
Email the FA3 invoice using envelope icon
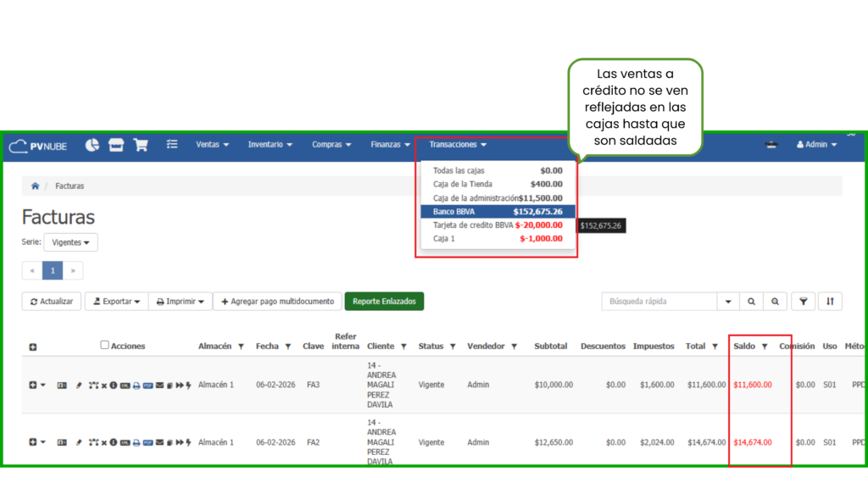[x=159, y=385]
